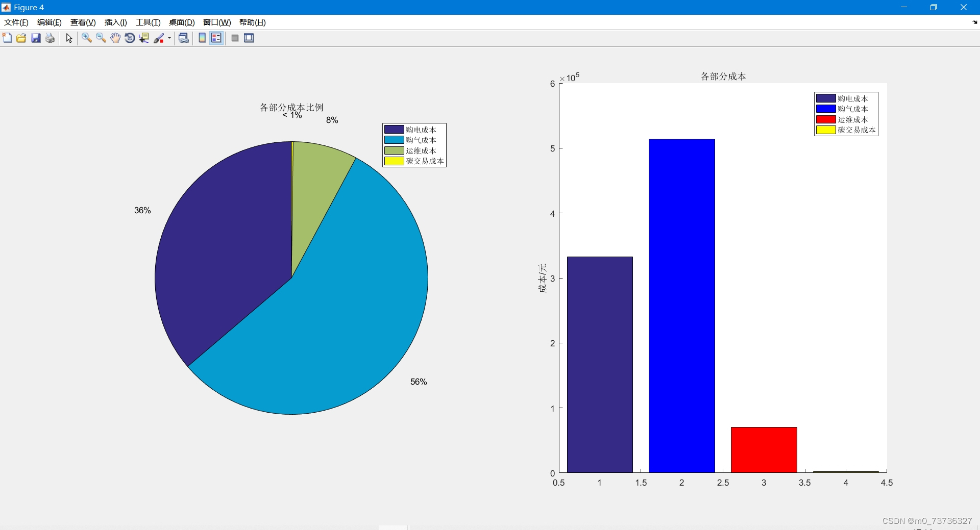
Task: Click the 36% pie label
Action: pos(142,210)
